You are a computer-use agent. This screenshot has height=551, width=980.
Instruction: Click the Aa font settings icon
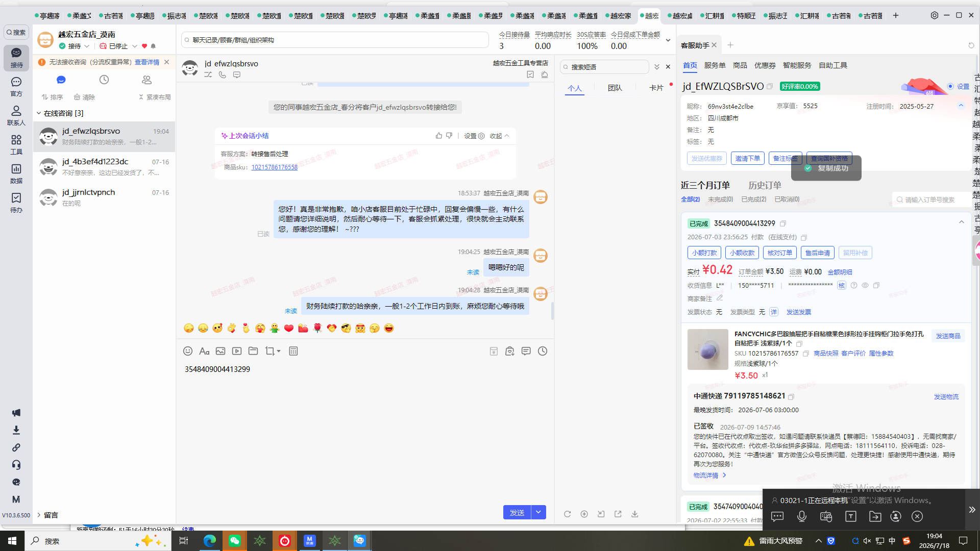pos(204,351)
